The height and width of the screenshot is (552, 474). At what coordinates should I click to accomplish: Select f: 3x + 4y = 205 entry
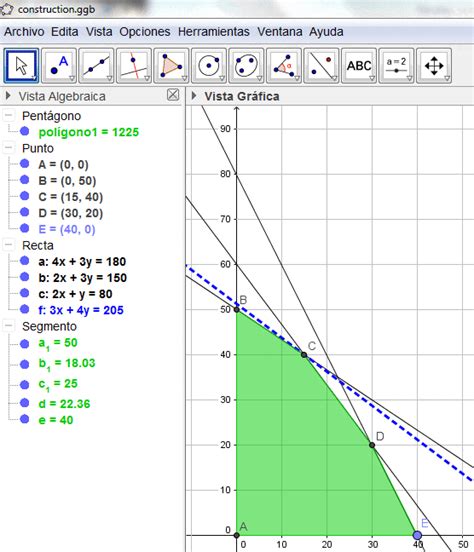[81, 310]
